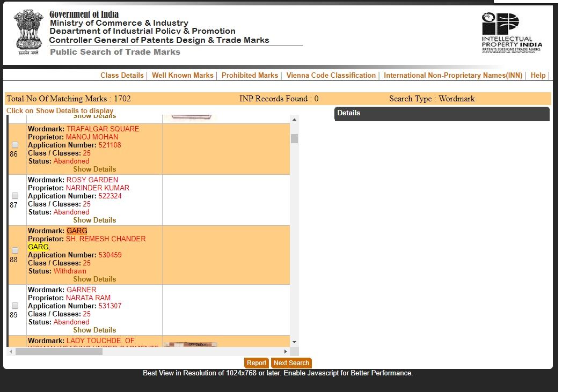Image resolution: width=562 pixels, height=392 pixels.
Task: Tick checkbox for record 88 GARG
Action: click(15, 250)
